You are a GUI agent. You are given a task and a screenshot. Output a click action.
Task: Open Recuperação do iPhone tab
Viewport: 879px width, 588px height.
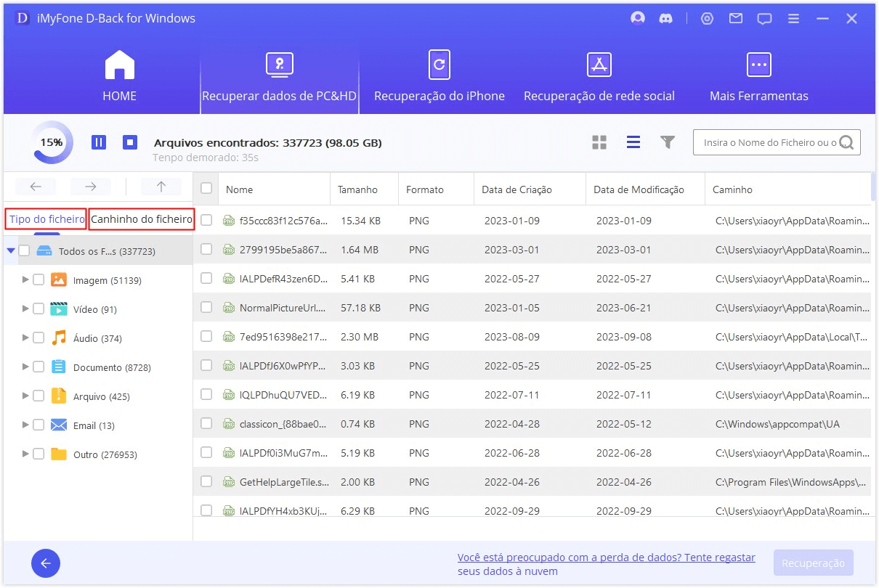coord(439,75)
